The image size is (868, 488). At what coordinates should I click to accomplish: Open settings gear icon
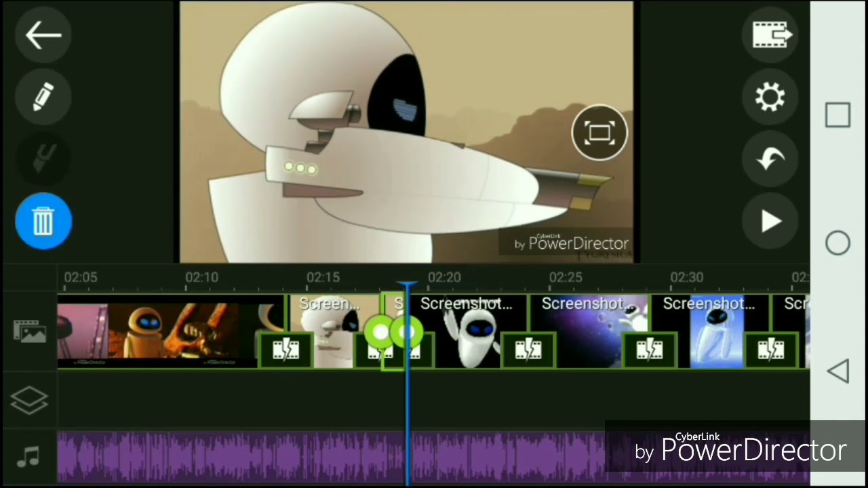(x=770, y=98)
